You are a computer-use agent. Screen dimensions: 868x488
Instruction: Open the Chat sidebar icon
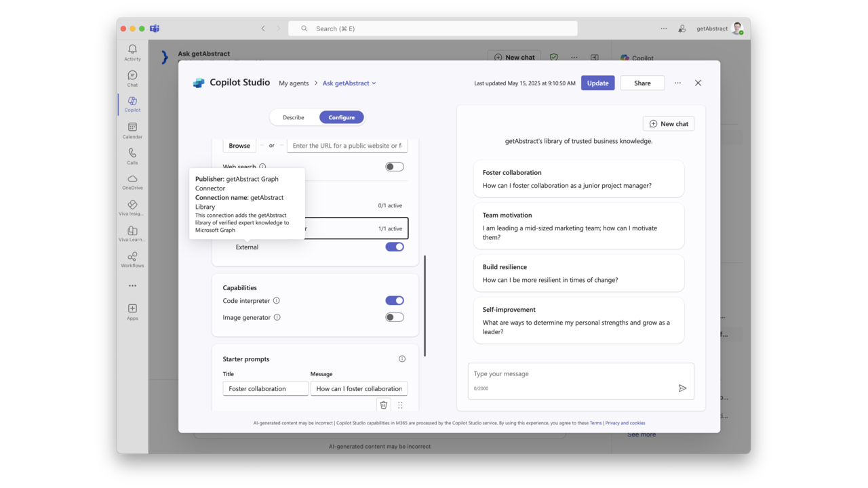coord(132,79)
